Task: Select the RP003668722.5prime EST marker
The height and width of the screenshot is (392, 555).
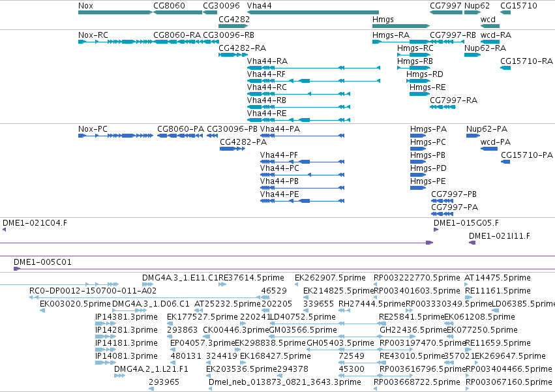Action: pyautogui.click(x=376, y=389)
